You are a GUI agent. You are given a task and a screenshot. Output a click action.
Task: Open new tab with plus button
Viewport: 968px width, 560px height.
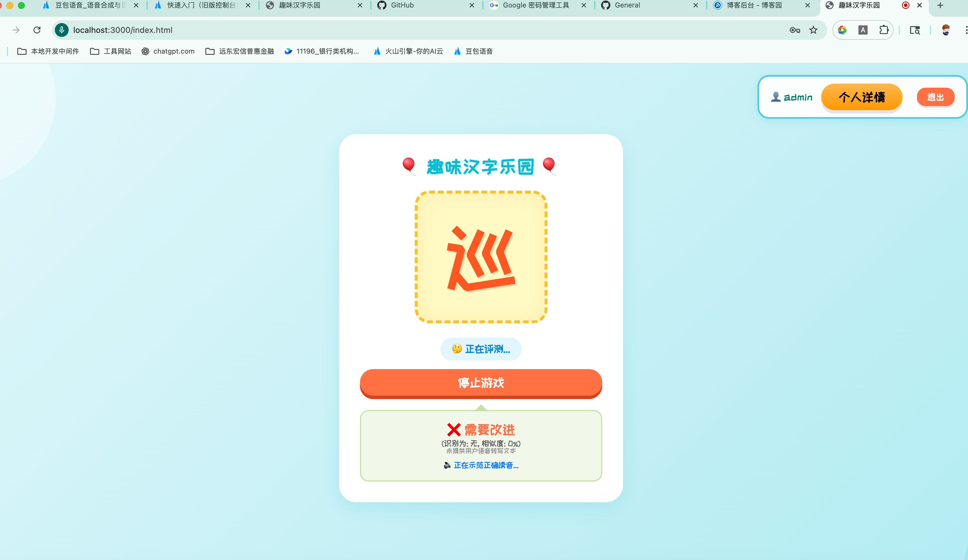click(940, 5)
